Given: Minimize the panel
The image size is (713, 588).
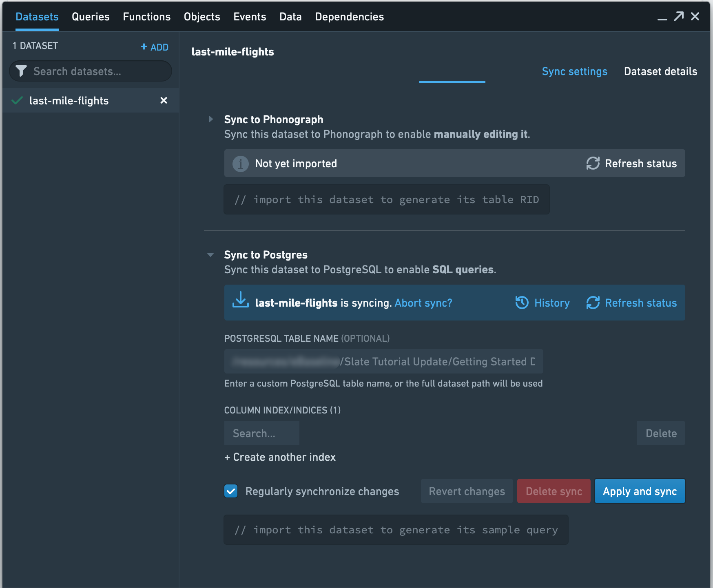Looking at the screenshot, I should (x=662, y=19).
